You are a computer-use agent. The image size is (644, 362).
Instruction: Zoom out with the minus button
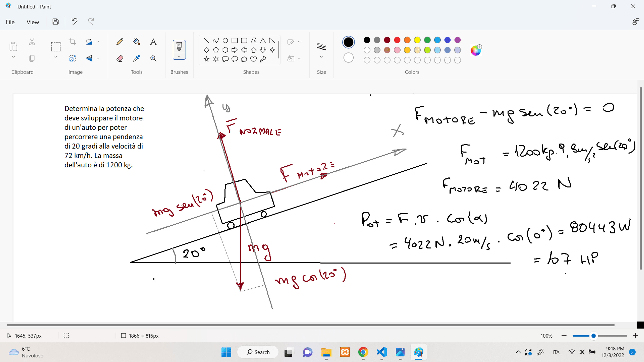coord(564,336)
